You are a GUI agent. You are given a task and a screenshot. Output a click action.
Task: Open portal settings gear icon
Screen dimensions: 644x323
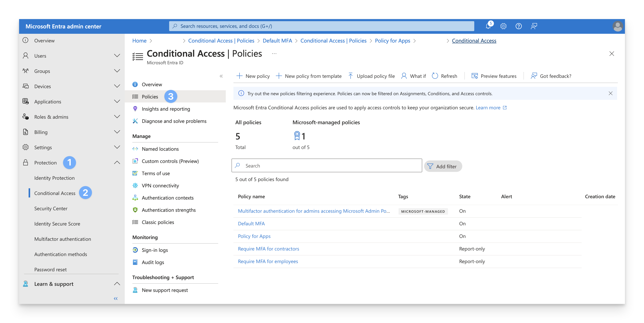[503, 26]
